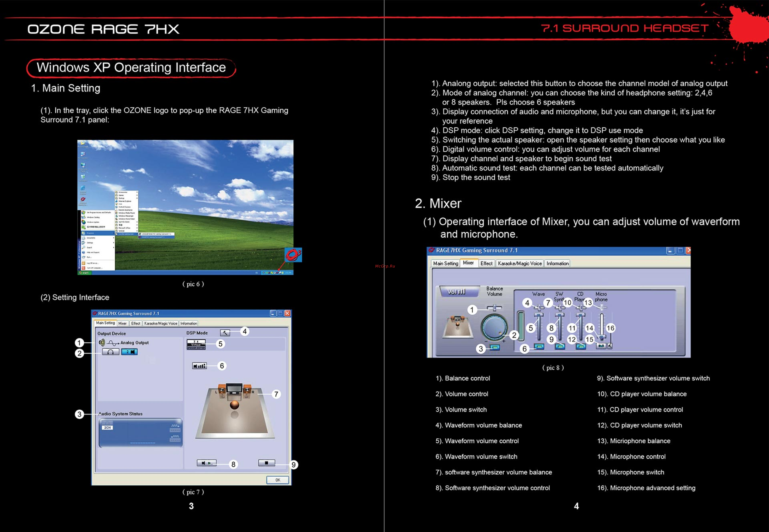Start the automatic speaker sound test

click(207, 463)
